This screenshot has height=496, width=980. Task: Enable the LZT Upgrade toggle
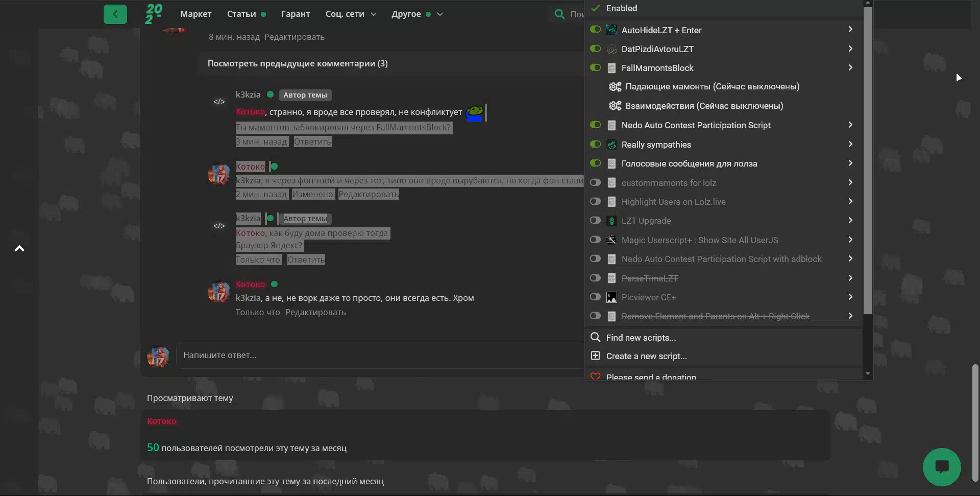click(595, 220)
